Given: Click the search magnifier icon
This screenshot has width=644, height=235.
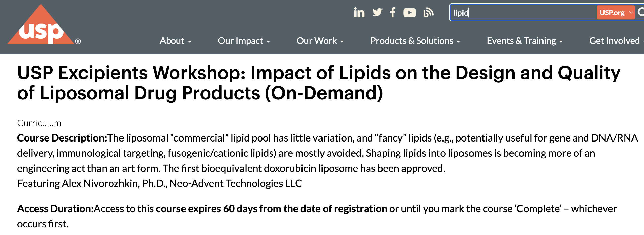Looking at the screenshot, I should (x=642, y=12).
